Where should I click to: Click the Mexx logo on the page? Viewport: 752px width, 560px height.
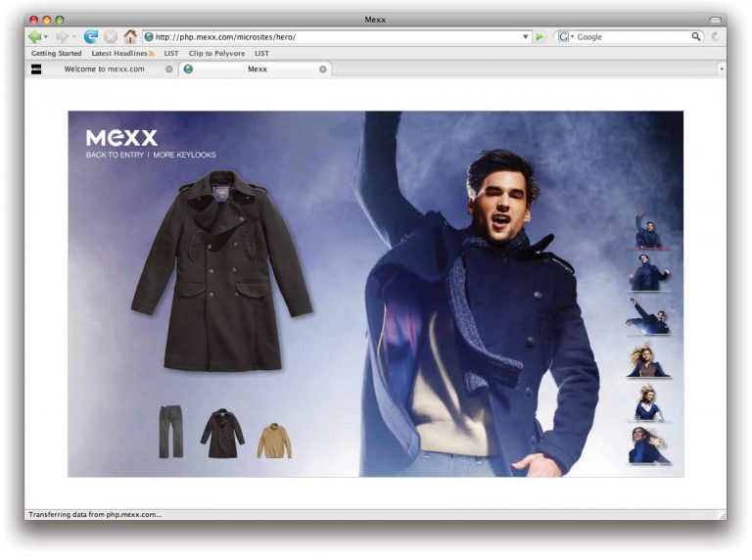pos(121,138)
